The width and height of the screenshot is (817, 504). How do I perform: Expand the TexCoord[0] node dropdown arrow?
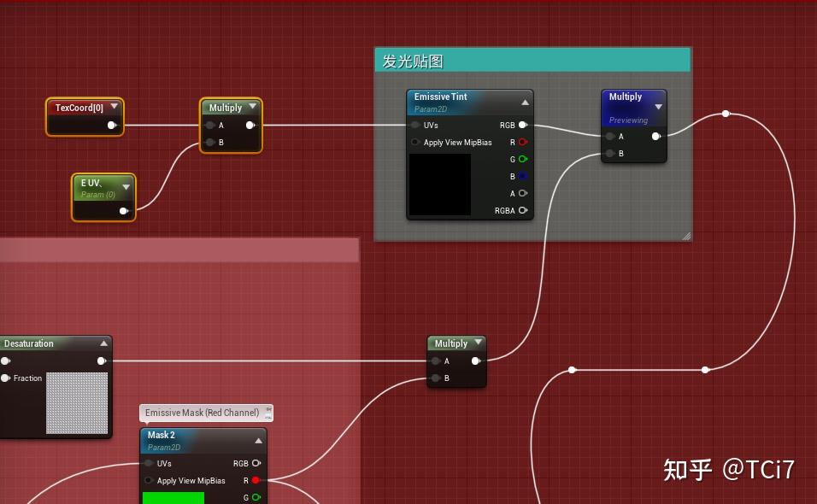click(115, 107)
